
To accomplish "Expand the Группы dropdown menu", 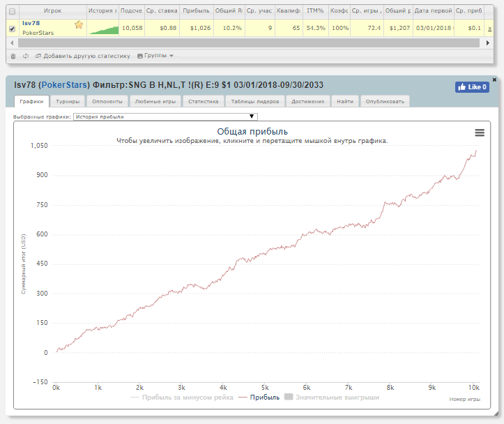I will tap(155, 56).
